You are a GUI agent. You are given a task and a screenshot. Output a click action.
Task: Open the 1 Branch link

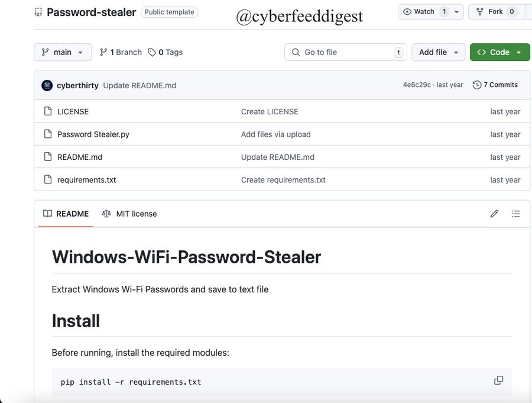[x=121, y=52]
